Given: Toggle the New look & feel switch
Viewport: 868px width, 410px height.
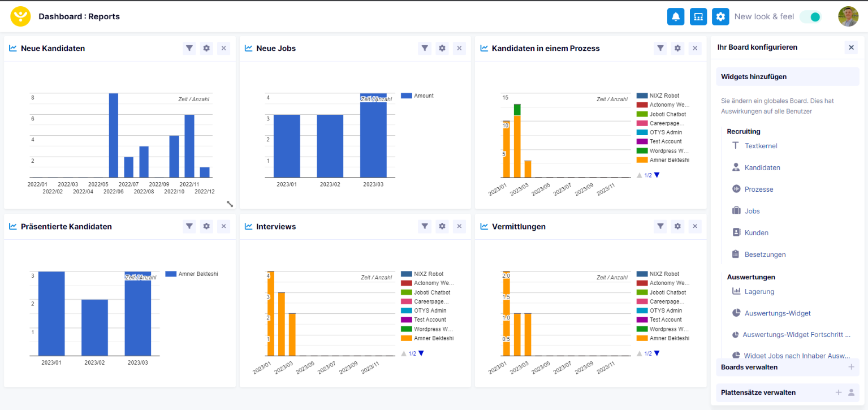Looking at the screenshot, I should pos(810,17).
